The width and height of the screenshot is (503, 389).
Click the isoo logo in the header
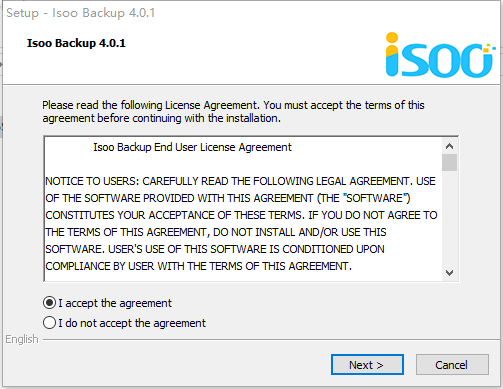point(440,55)
